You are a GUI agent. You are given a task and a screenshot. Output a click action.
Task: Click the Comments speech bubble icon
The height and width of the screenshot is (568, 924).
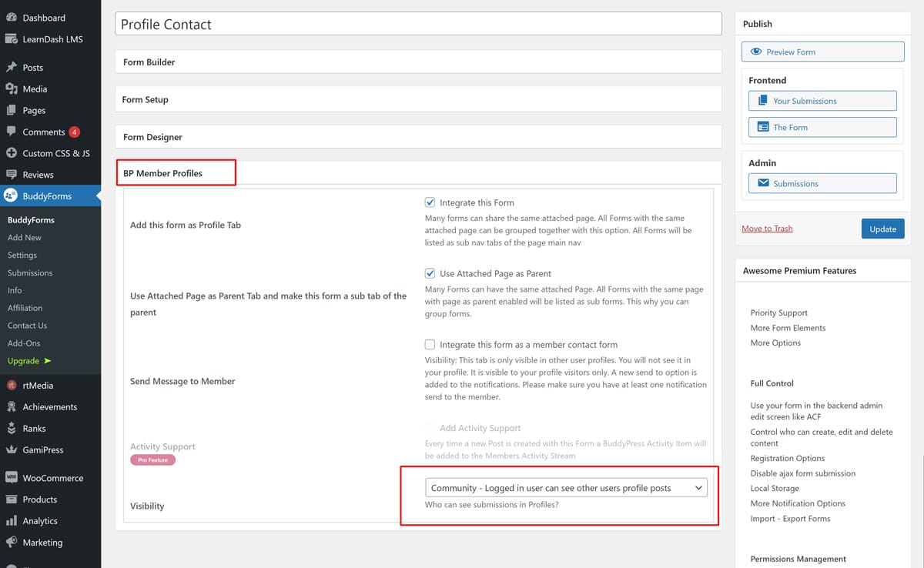click(x=12, y=132)
